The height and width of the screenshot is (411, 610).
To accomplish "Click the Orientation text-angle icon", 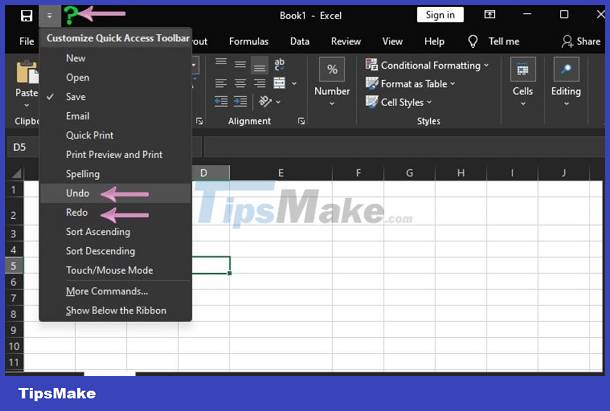I will click(265, 101).
